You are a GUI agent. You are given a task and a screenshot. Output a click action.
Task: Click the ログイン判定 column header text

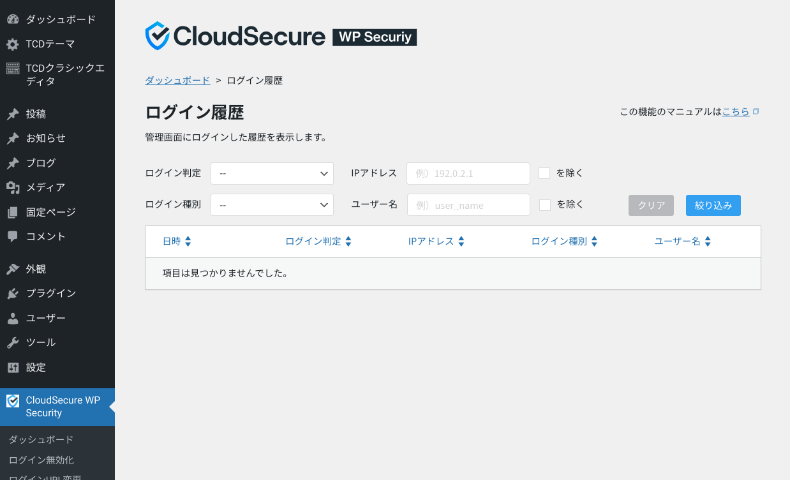pyautogui.click(x=313, y=241)
